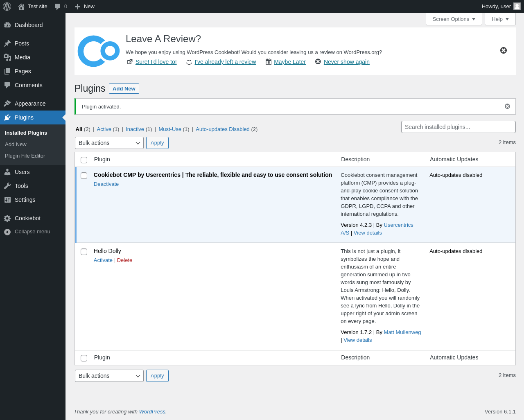The image size is (524, 420).
Task: Dismiss the Plugin activated notice
Action: [x=507, y=106]
